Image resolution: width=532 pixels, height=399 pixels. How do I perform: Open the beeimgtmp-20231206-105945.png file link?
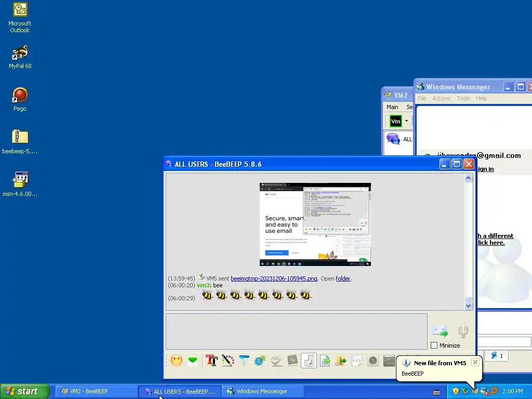click(274, 278)
